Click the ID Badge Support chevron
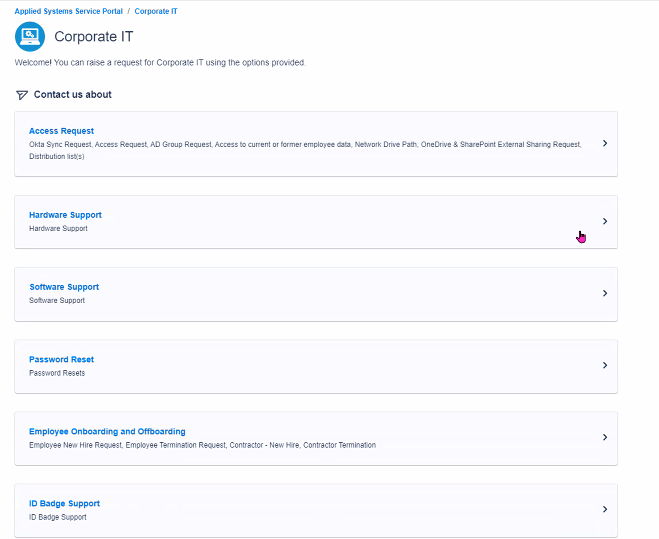Image resolution: width=659 pixels, height=539 pixels. [x=605, y=510]
